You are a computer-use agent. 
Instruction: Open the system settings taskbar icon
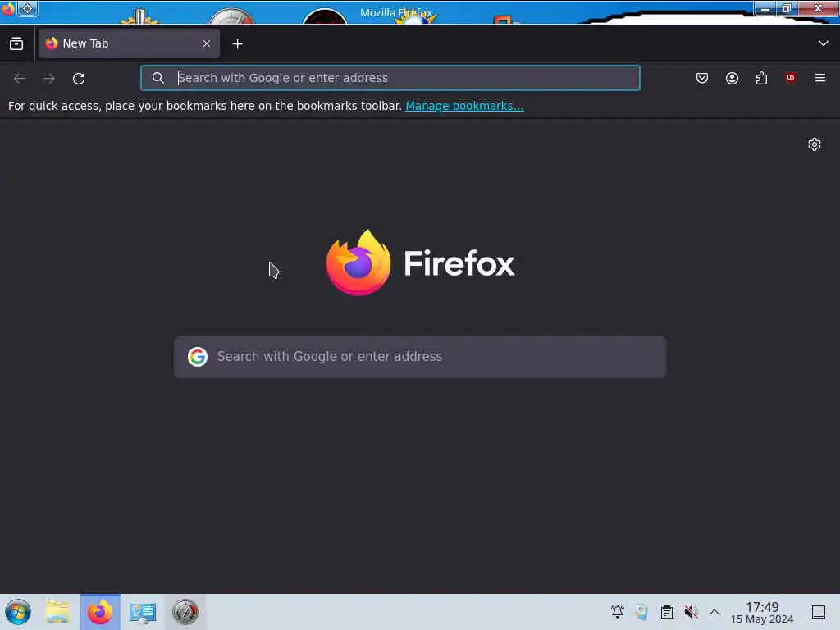click(143, 612)
